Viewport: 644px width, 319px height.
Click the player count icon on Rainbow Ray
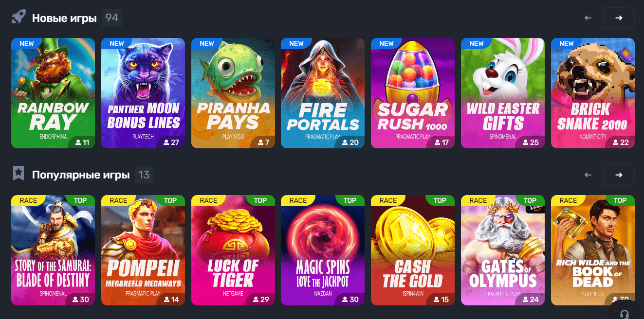click(x=78, y=142)
